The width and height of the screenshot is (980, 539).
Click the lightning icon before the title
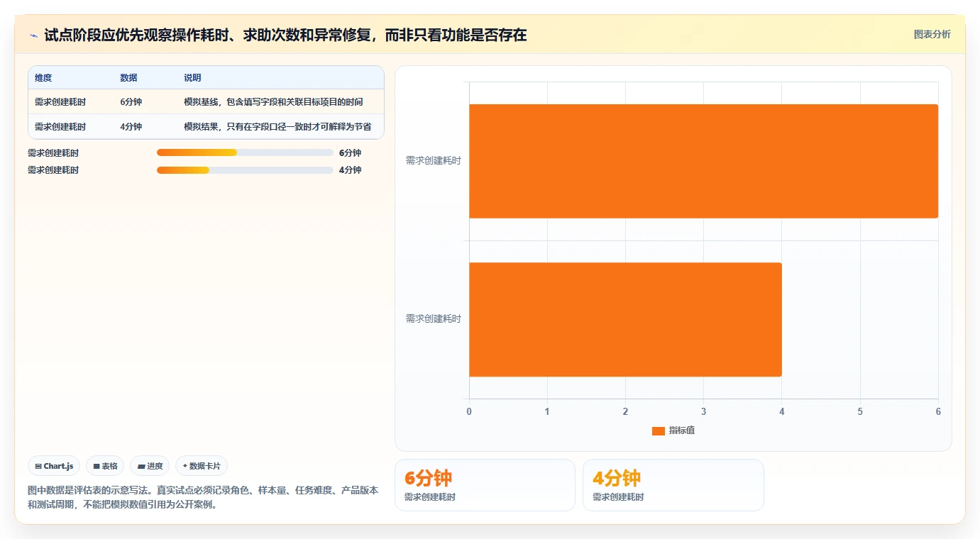pos(33,35)
